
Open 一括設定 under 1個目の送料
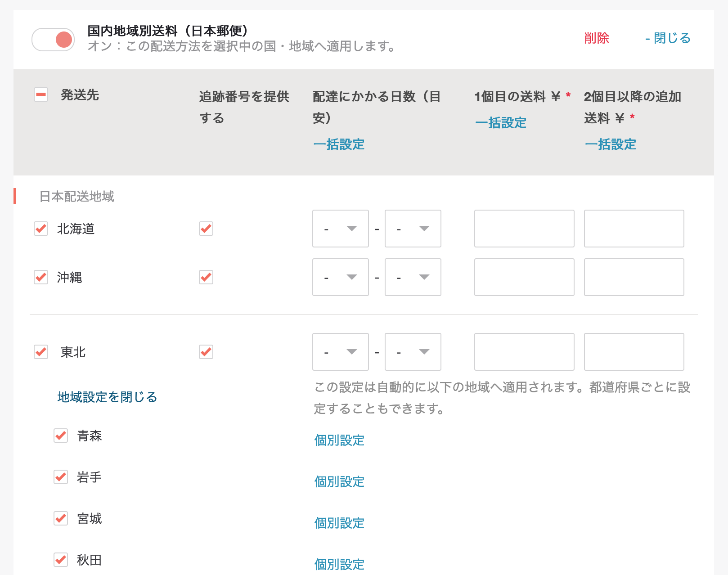click(501, 123)
